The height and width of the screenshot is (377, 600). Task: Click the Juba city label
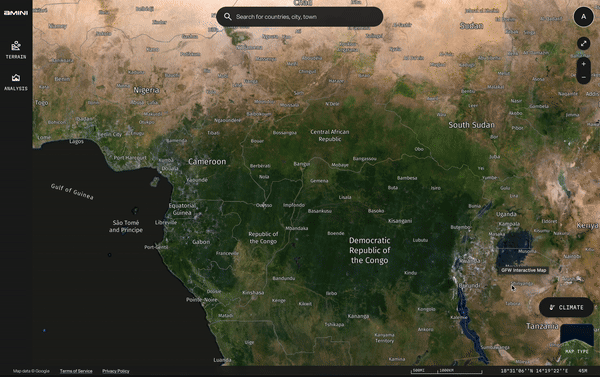coord(494,157)
